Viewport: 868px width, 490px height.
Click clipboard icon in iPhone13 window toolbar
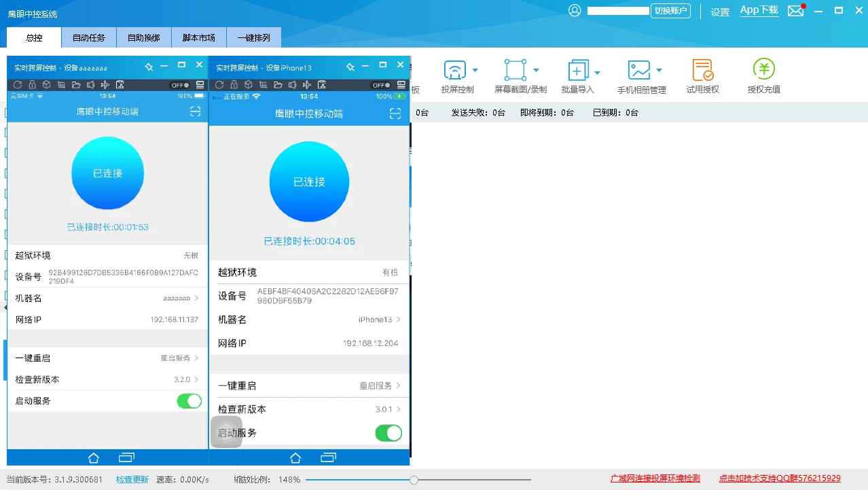pos(321,85)
